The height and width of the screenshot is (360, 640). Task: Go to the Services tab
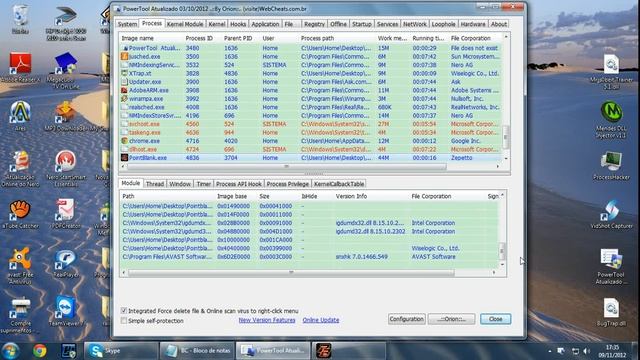pos(387,24)
